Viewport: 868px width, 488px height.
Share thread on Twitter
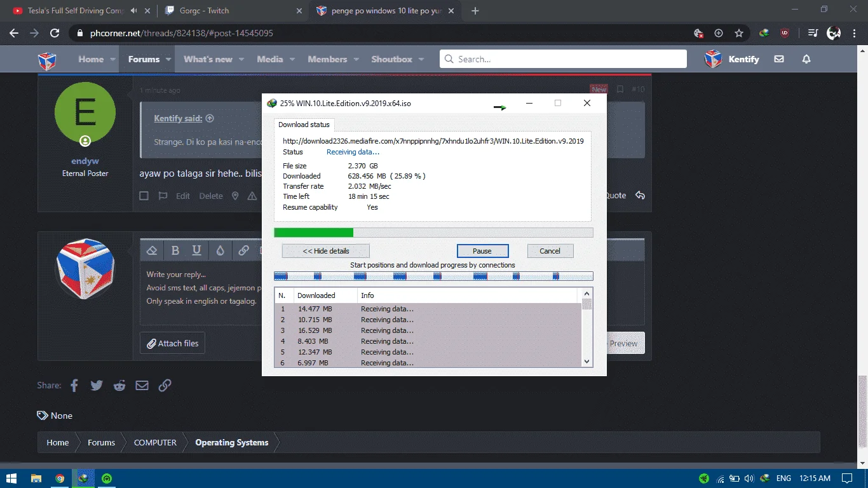[x=97, y=385]
